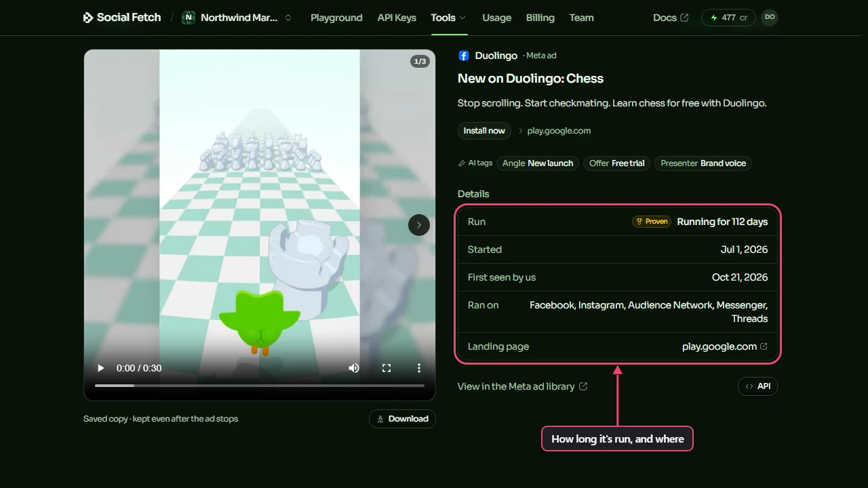Image resolution: width=868 pixels, height=488 pixels.
Task: Click the Install now call-to-action
Action: pos(484,131)
